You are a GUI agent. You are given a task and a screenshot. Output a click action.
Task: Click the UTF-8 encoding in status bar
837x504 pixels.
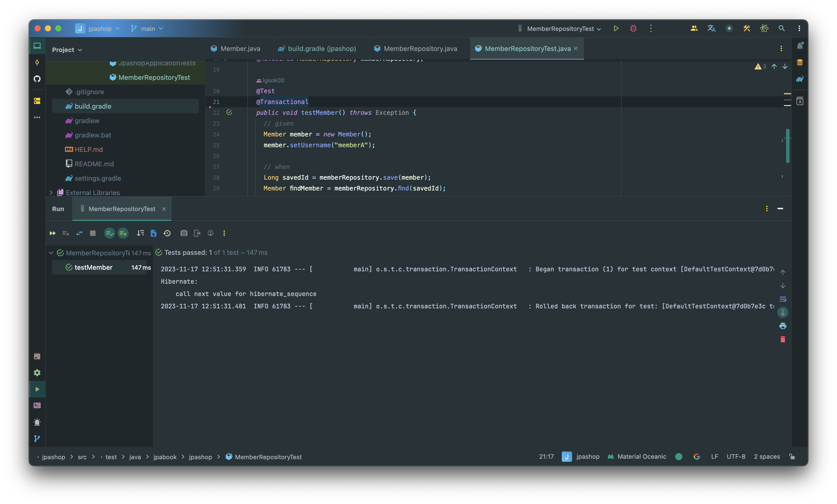pyautogui.click(x=736, y=457)
